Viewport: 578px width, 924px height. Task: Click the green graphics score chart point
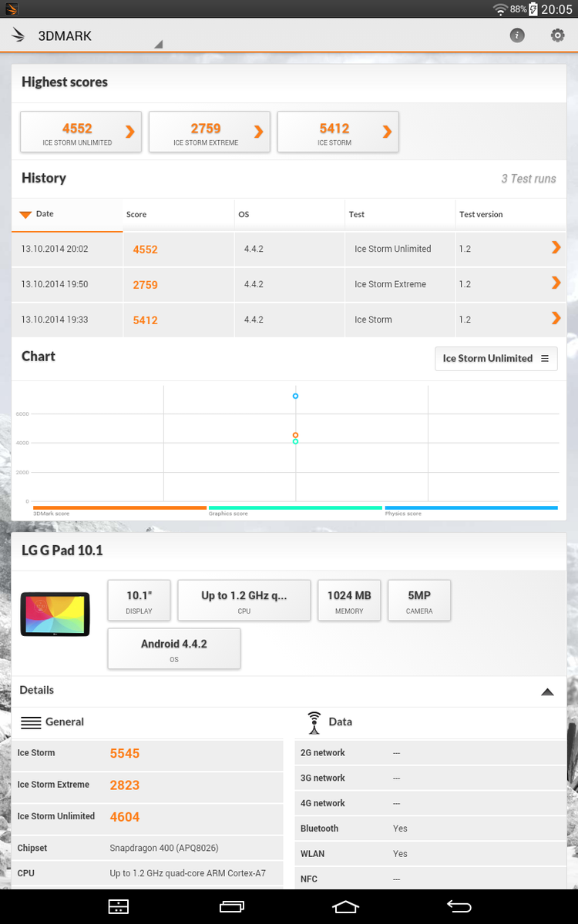coord(295,442)
